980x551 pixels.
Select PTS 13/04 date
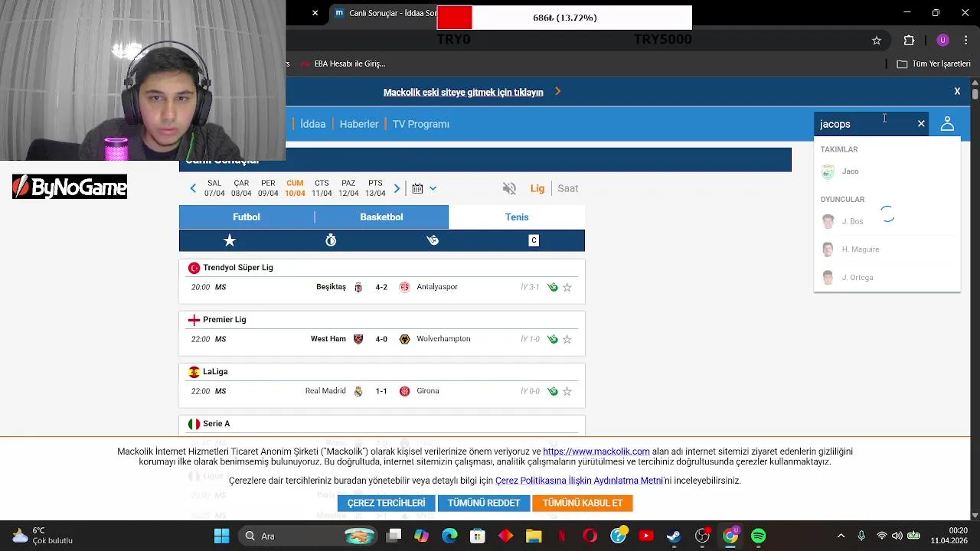tap(375, 188)
